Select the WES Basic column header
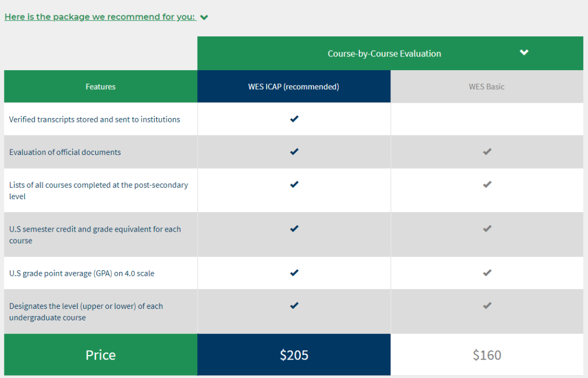 coord(487,86)
